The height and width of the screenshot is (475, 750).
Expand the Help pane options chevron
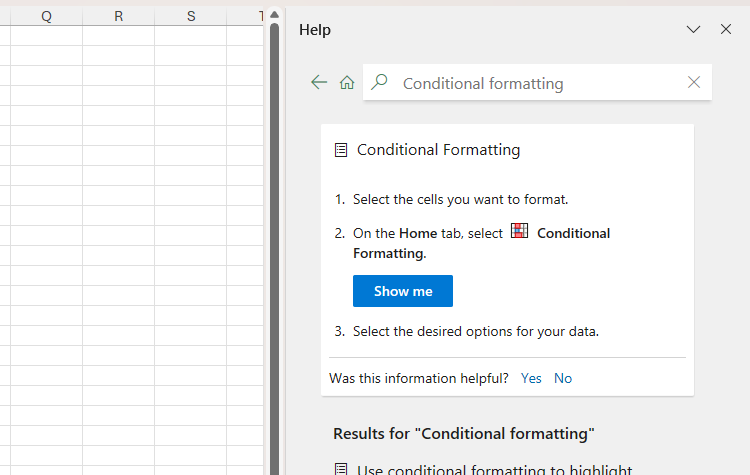[x=693, y=30]
